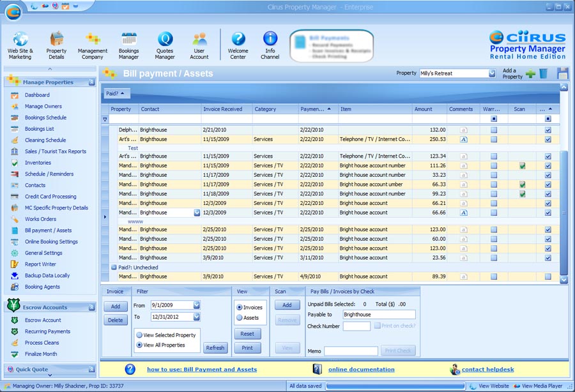
Task: Open Backup Data Locally sidebar item
Action: coord(47,276)
